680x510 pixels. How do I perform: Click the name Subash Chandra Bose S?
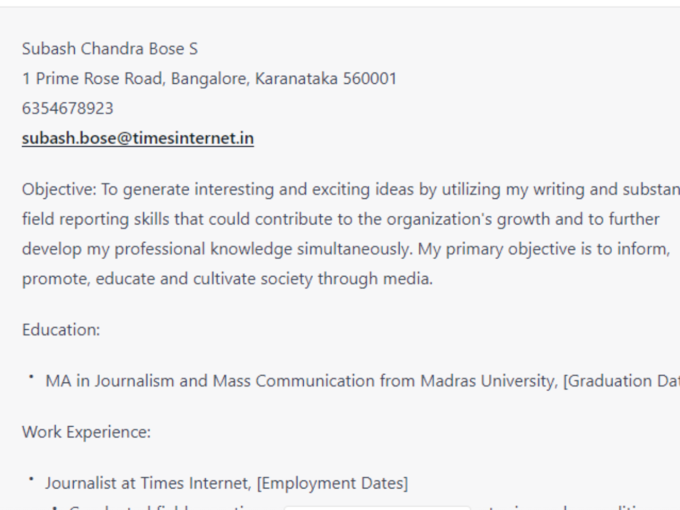110,49
